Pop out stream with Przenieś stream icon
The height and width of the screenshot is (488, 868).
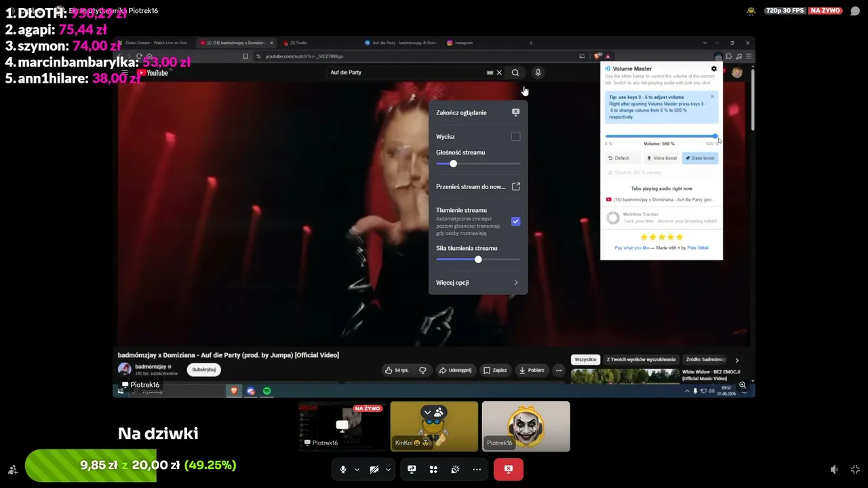click(x=515, y=186)
